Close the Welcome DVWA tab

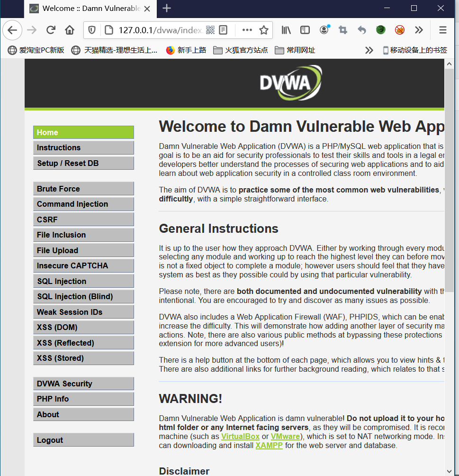pyautogui.click(x=147, y=9)
